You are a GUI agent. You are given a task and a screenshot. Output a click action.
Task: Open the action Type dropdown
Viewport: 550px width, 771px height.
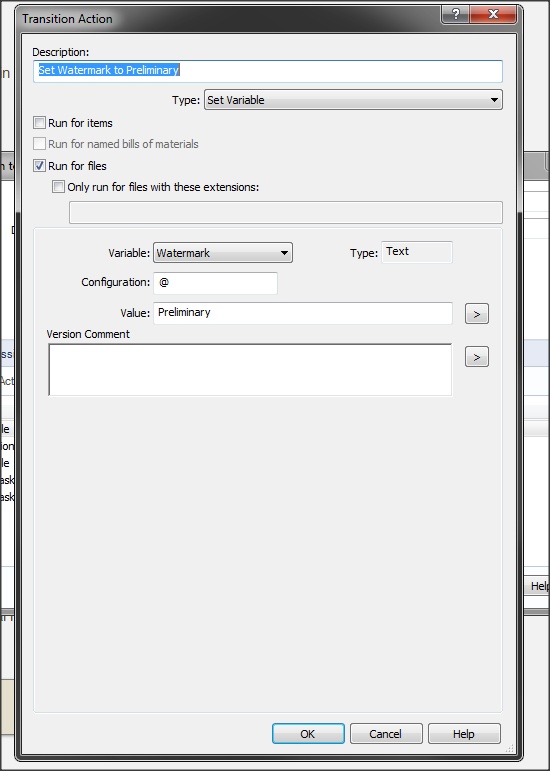pos(353,100)
